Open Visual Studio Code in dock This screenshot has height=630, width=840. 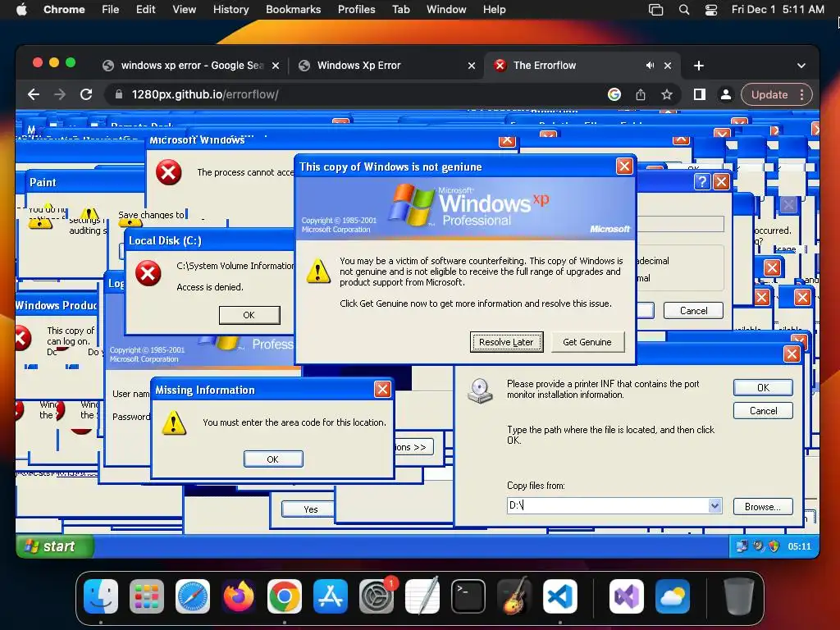pos(559,596)
